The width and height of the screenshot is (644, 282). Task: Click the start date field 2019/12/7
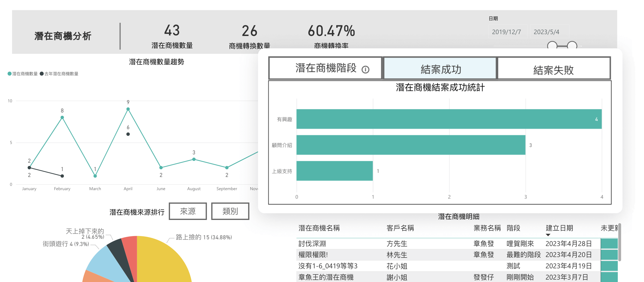[x=507, y=32]
